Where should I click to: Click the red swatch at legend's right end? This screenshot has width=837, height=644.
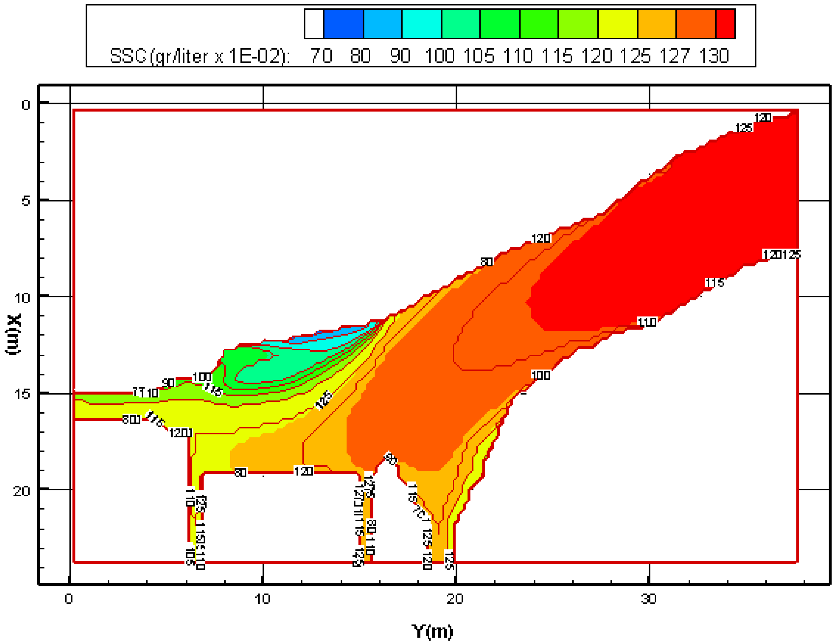pyautogui.click(x=725, y=24)
